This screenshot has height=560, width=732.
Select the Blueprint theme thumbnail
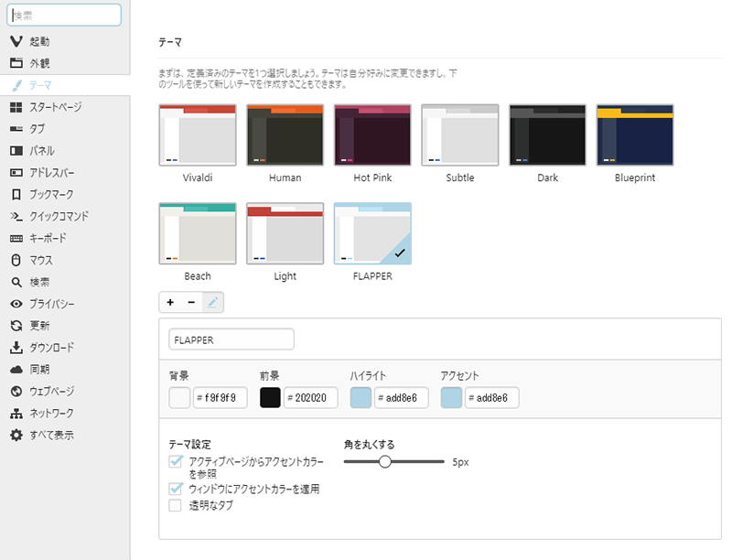pos(635,135)
